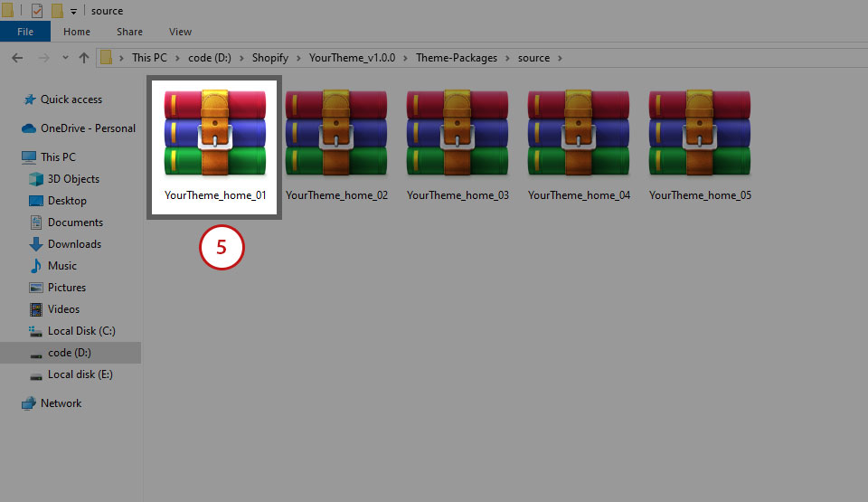The width and height of the screenshot is (868, 502).
Task: Select the YourTheme_home_02 archive file
Action: (x=336, y=134)
